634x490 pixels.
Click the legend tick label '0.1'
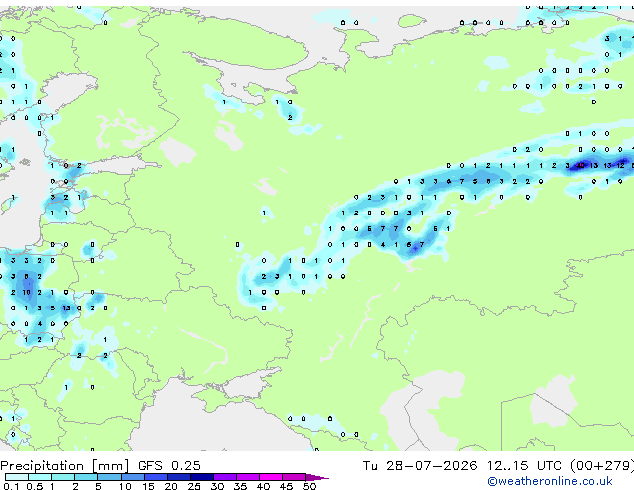pos(11,486)
